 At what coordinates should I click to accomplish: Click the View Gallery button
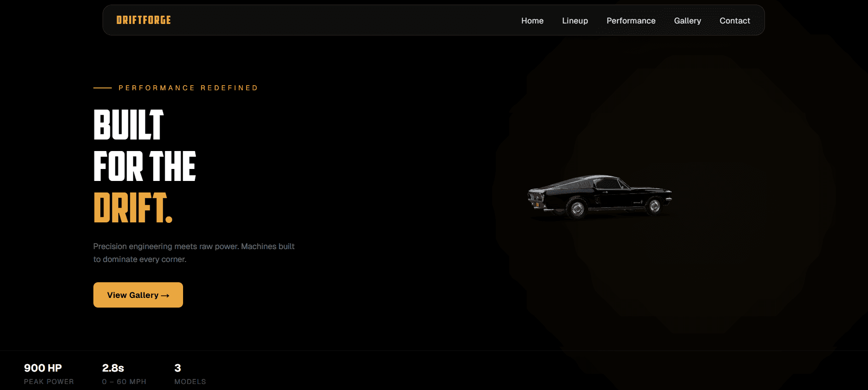(138, 295)
